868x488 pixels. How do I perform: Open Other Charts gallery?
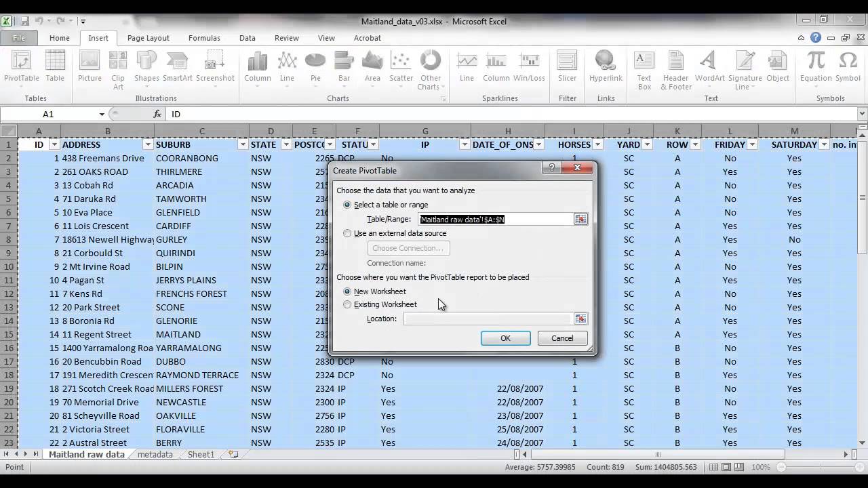click(430, 70)
